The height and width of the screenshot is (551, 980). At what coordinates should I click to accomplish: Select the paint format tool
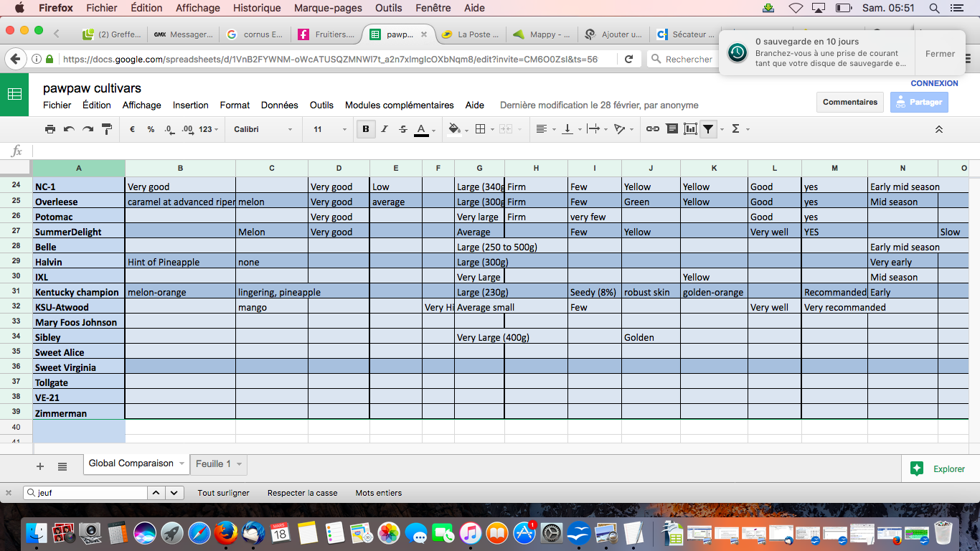tap(107, 129)
